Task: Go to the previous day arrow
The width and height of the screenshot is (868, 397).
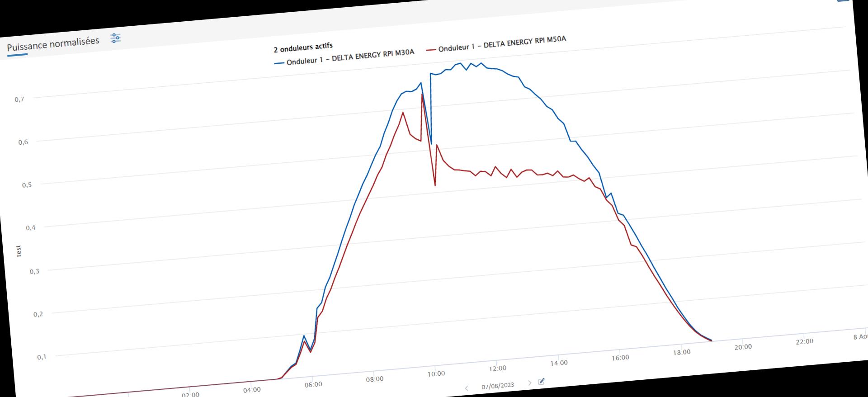Action: [x=467, y=388]
